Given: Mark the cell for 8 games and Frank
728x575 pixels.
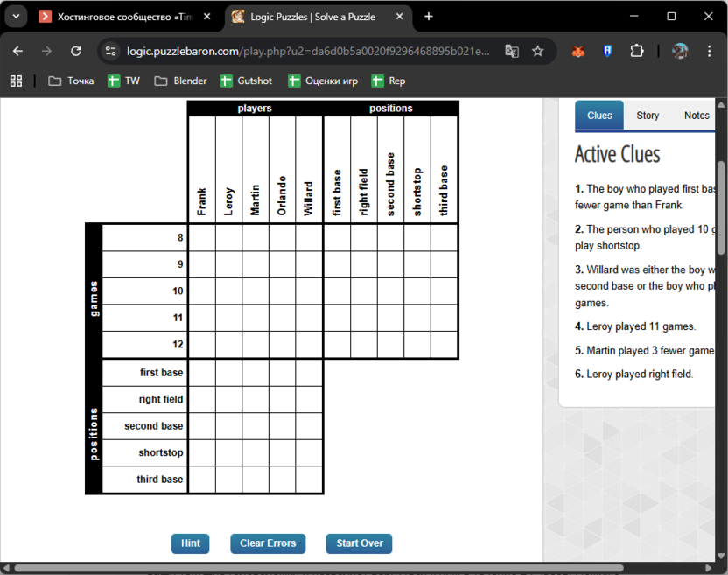Looking at the screenshot, I should point(202,238).
